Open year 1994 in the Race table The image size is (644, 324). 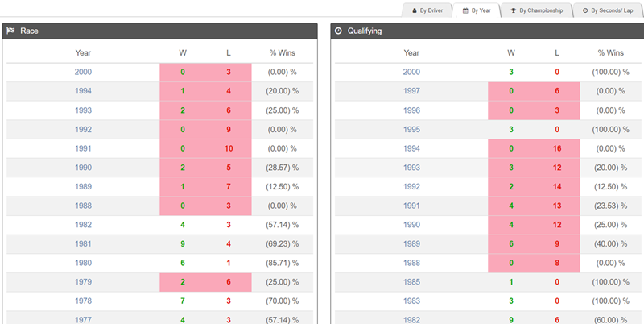pos(83,91)
